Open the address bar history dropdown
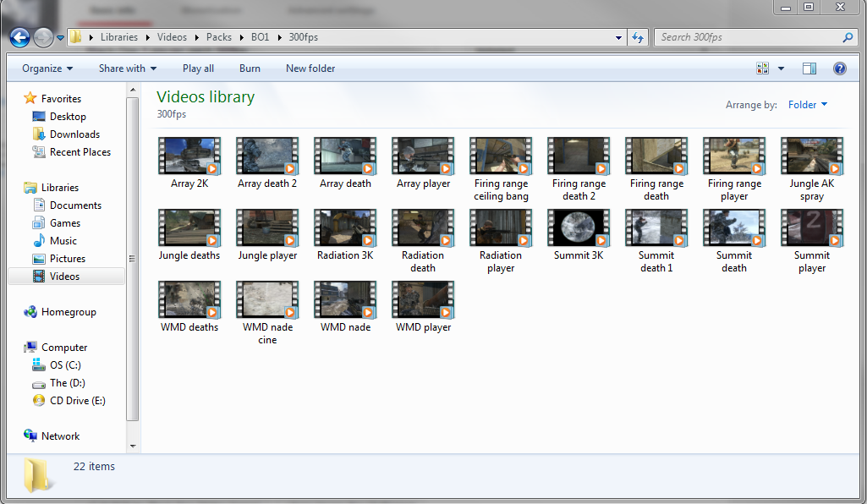The height and width of the screenshot is (504, 867). pos(618,37)
